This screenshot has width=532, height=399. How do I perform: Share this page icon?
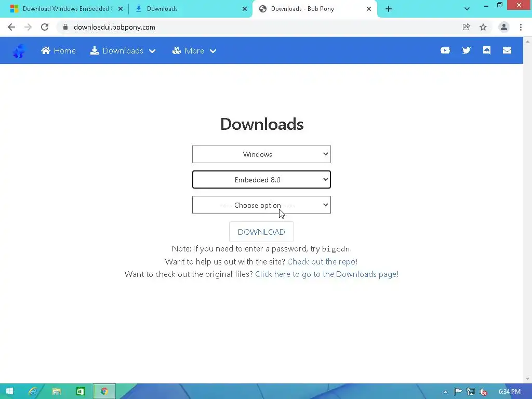(x=466, y=27)
